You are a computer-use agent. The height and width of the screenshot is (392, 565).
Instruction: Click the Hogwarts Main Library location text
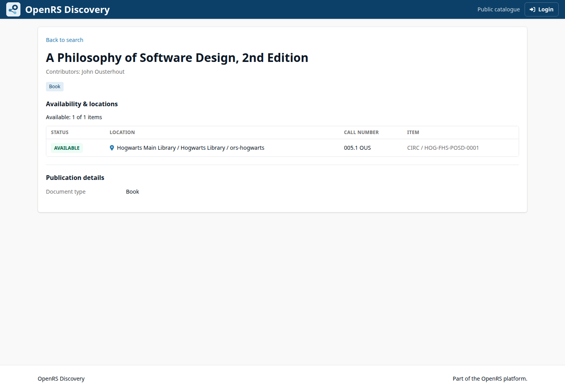pyautogui.click(x=191, y=148)
